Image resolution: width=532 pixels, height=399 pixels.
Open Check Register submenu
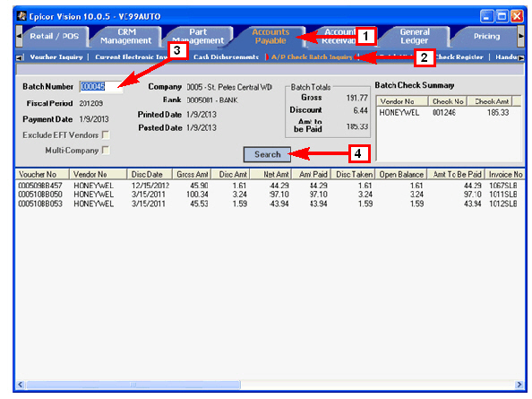[x=459, y=57]
